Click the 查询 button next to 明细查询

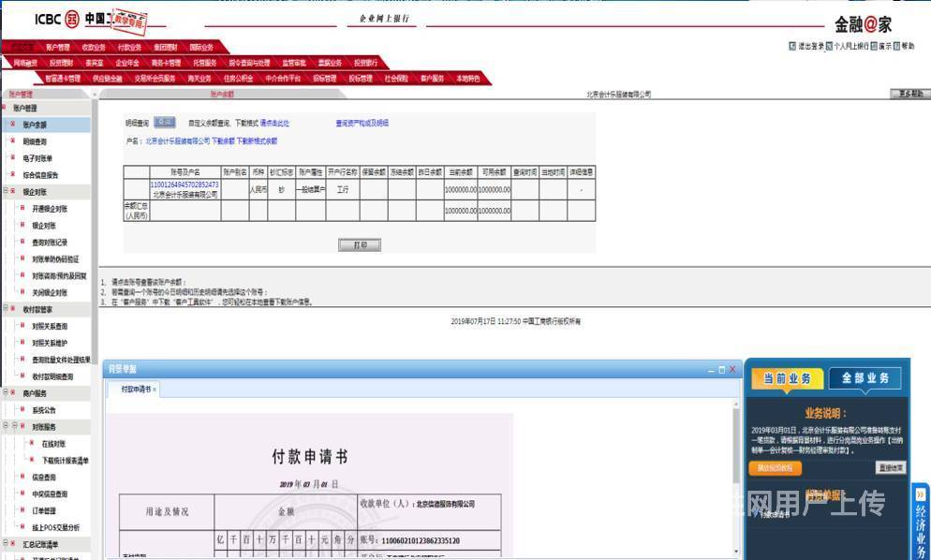pos(165,123)
